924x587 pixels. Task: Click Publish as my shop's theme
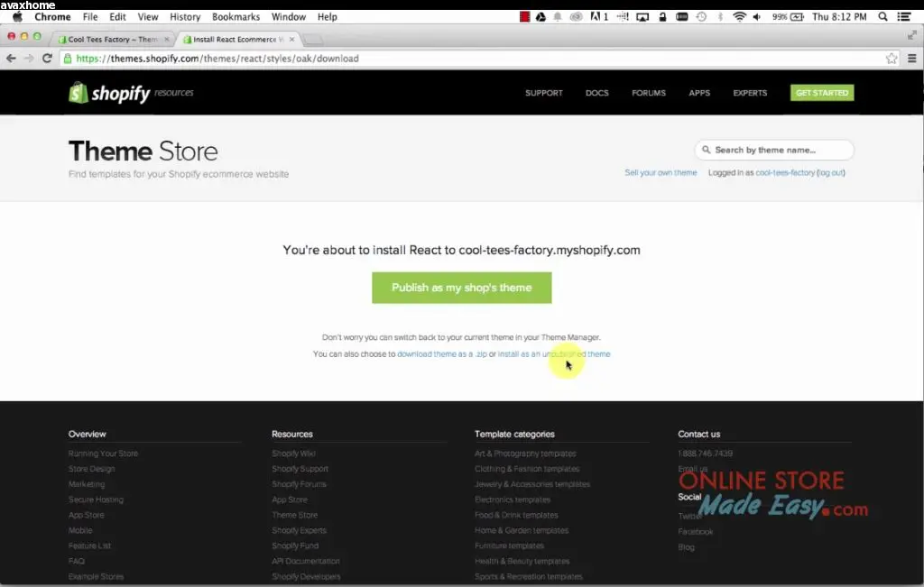click(461, 288)
